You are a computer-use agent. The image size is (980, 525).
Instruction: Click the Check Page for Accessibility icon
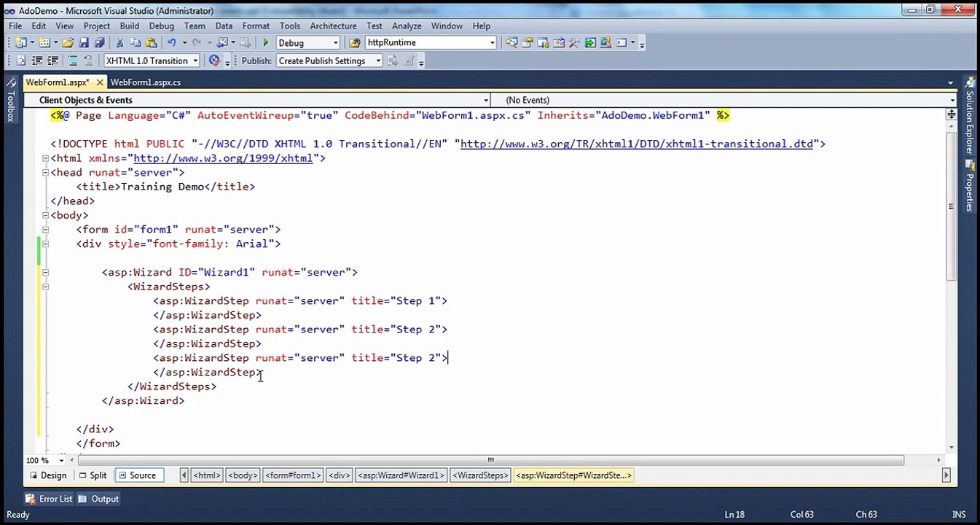(x=213, y=61)
